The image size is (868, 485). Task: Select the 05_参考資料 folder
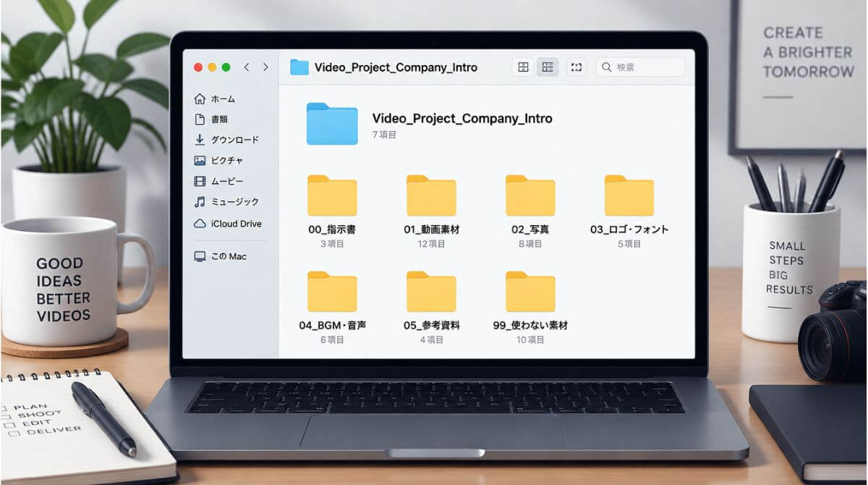pos(431,292)
